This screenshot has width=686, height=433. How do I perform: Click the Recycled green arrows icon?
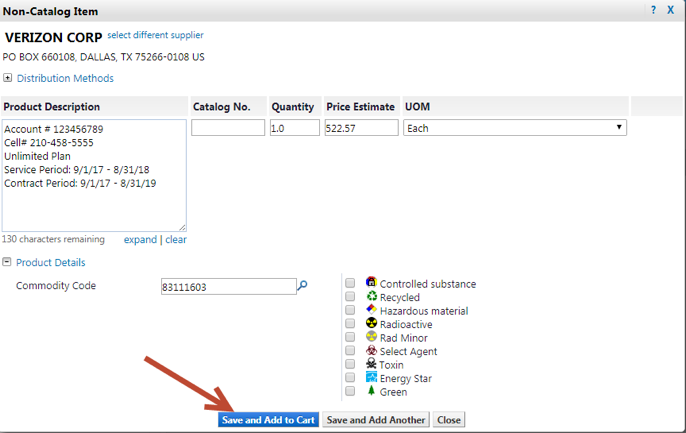pos(371,296)
